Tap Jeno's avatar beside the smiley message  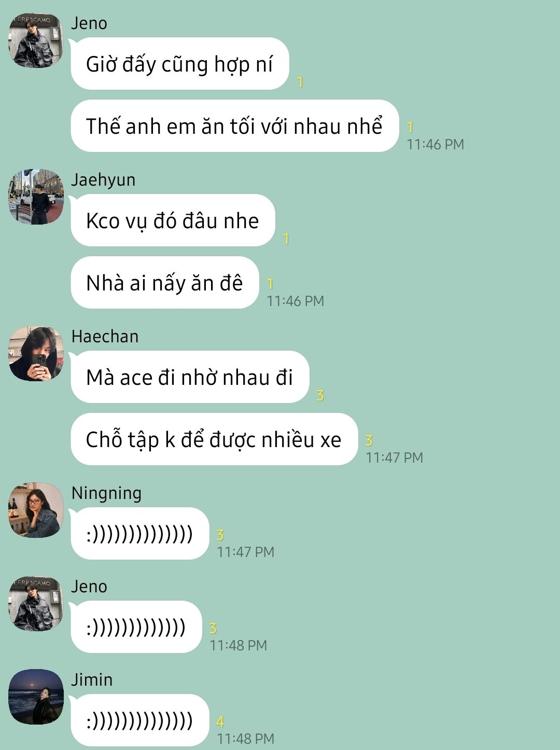tap(36, 603)
